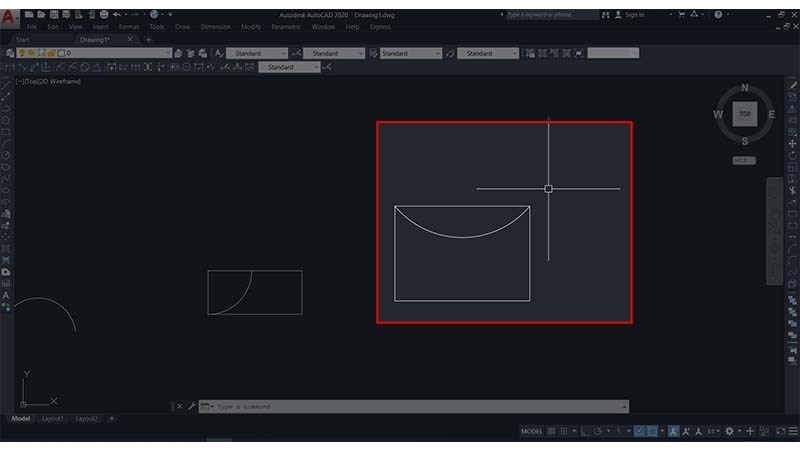Expand the annotation scale 1:1 dropdown
Viewport: 800px width, 450px height.
tap(713, 432)
